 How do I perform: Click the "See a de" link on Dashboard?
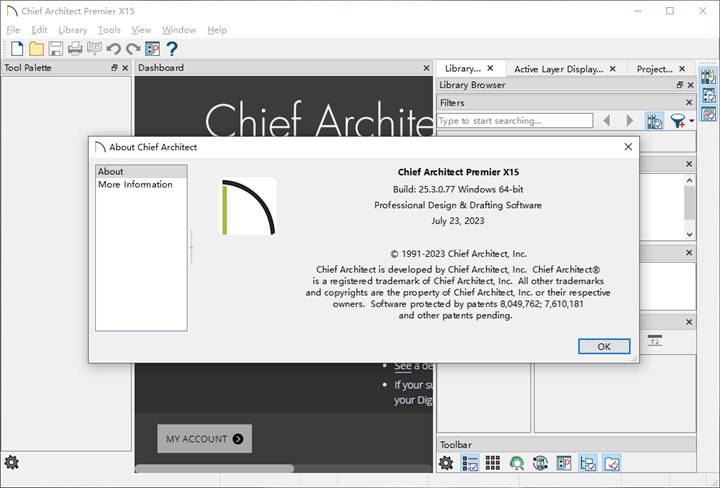(x=413, y=366)
